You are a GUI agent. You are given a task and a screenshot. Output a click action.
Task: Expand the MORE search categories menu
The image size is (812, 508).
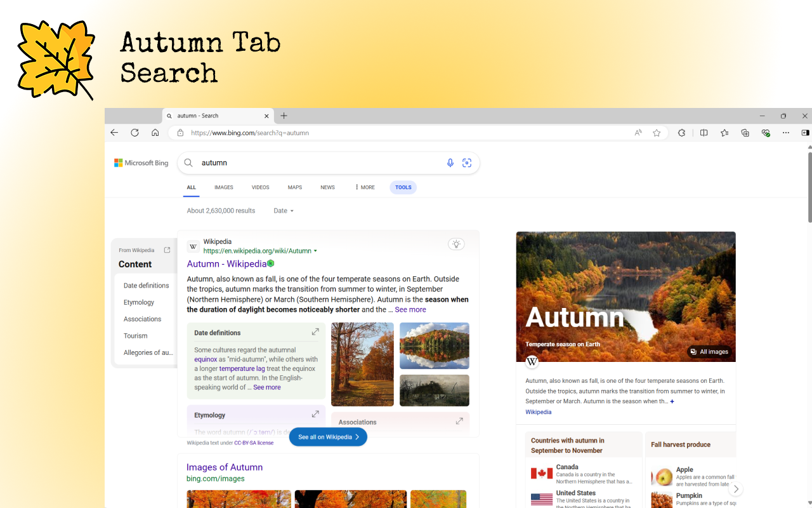364,187
